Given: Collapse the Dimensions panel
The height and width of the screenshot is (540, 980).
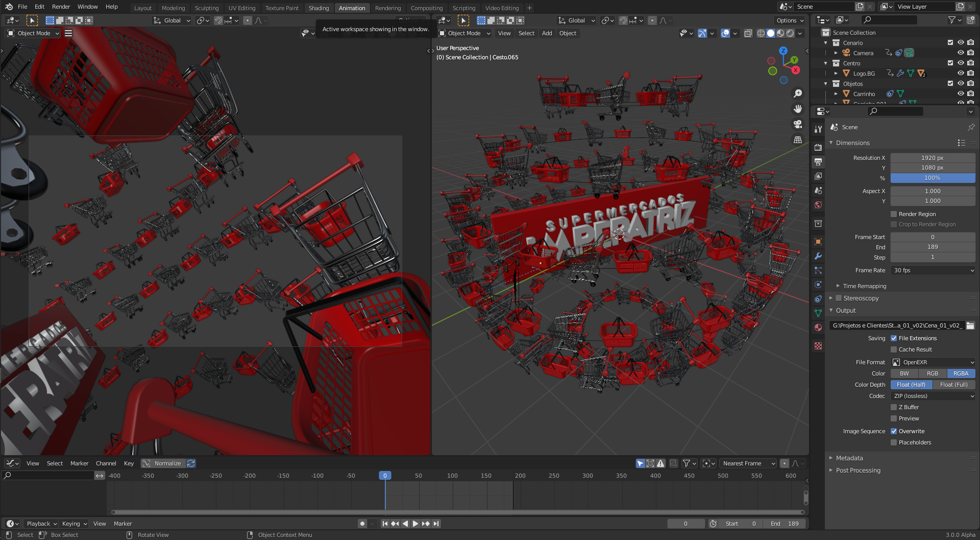Looking at the screenshot, I should click(852, 143).
